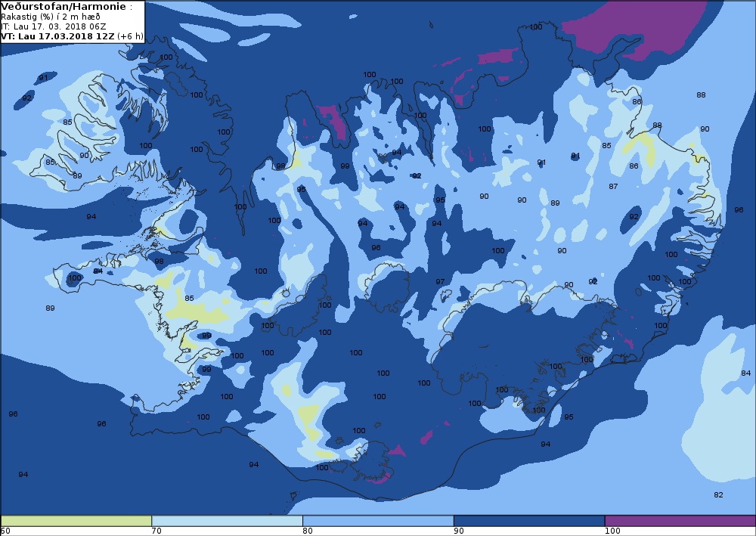
Task: Click the 'VT: Lau 17.03.2018 12Z (+6 h)' line
Action: click(x=73, y=36)
